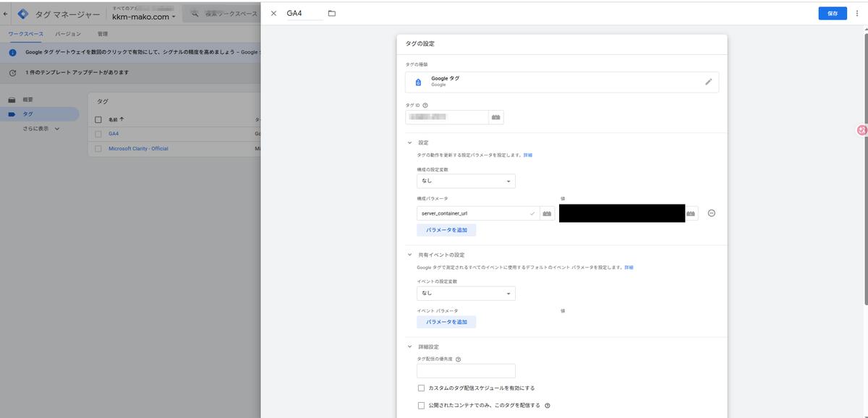The width and height of the screenshot is (868, 418).
Task: Open the kkm-mako.com container dropdown
Action: [144, 17]
